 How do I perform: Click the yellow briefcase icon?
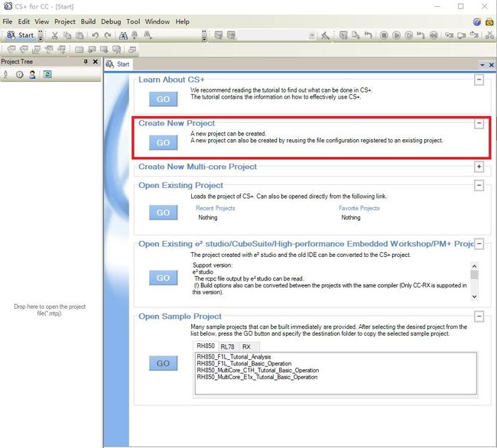pyautogui.click(x=489, y=21)
